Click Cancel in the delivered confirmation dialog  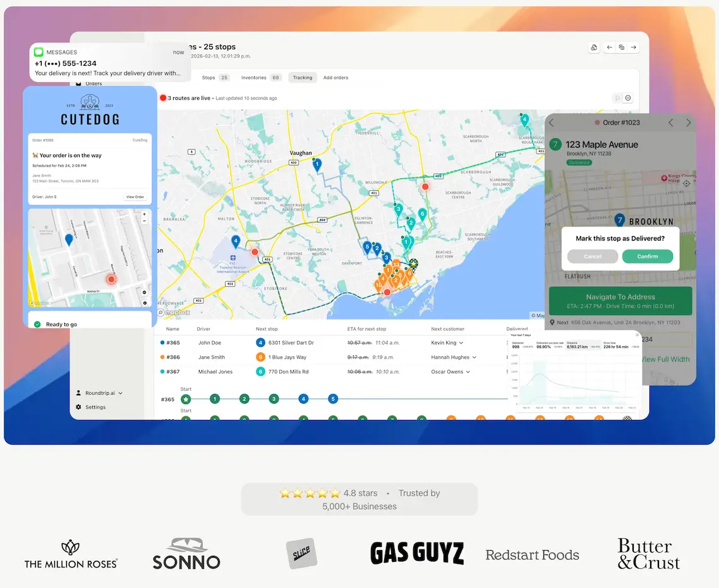click(x=593, y=256)
